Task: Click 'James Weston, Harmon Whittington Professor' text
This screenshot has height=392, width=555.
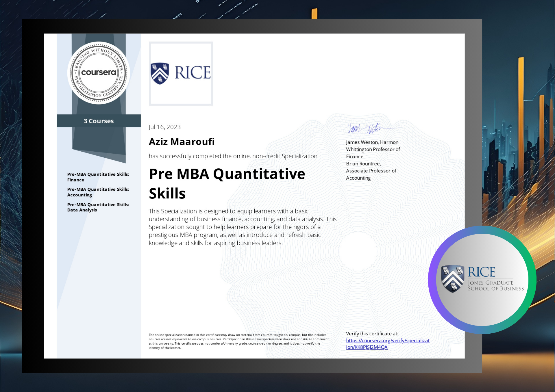Action: point(373,149)
